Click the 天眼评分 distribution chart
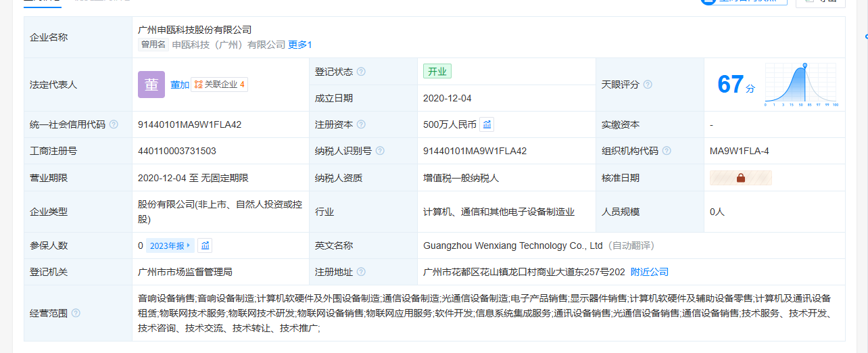The width and height of the screenshot is (868, 353). [x=801, y=85]
